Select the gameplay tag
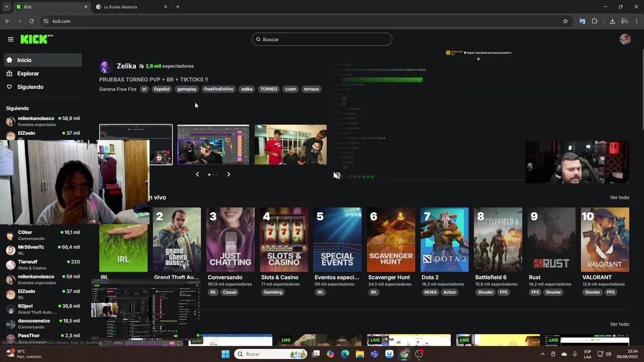Image resolution: width=644 pixels, height=362 pixels. coord(187,89)
